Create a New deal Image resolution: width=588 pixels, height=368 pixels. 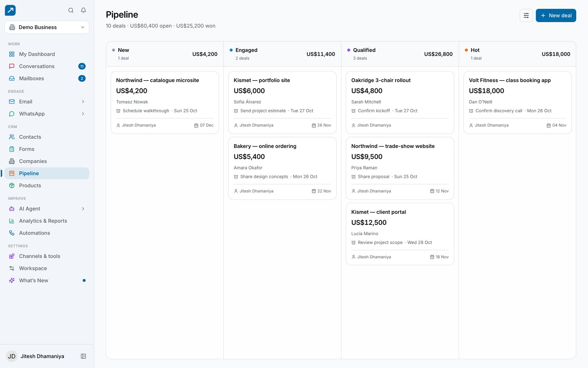coord(556,15)
